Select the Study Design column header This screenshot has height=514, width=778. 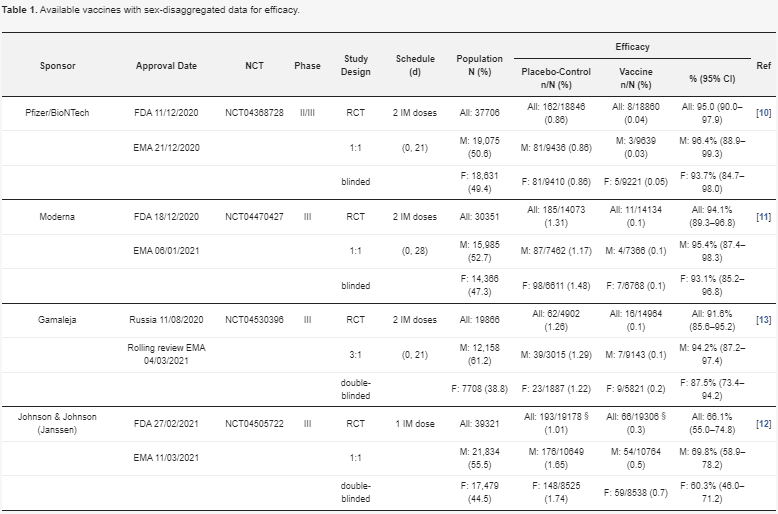tap(356, 65)
